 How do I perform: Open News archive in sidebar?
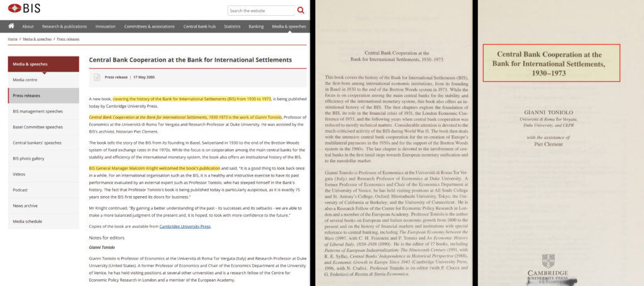point(43,206)
